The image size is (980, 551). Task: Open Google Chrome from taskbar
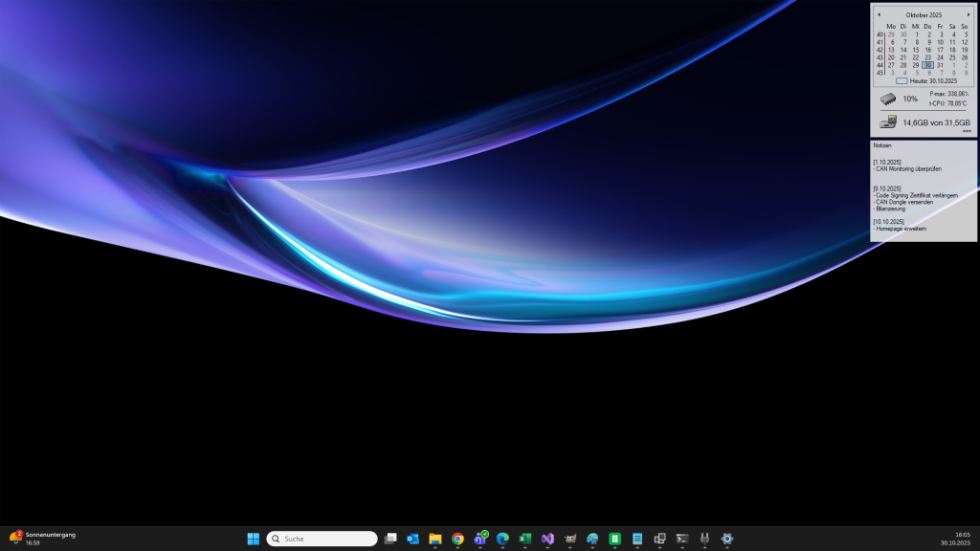tap(458, 539)
